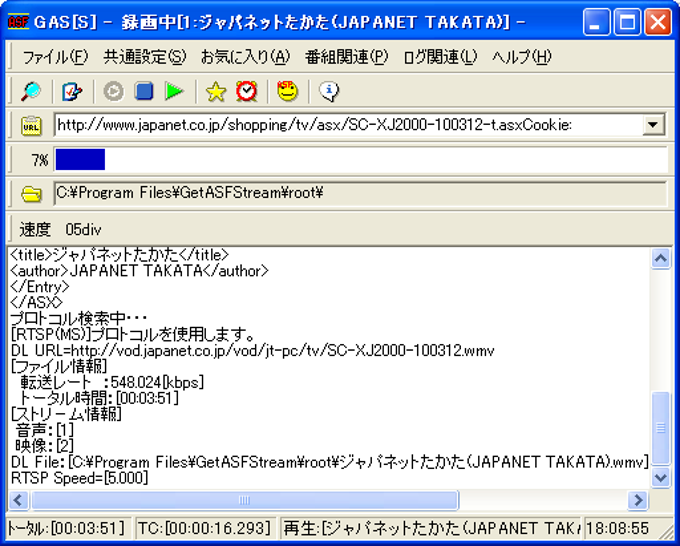Open the お気に入り(A) menu
Image resolution: width=680 pixels, height=546 pixels.
point(245,57)
